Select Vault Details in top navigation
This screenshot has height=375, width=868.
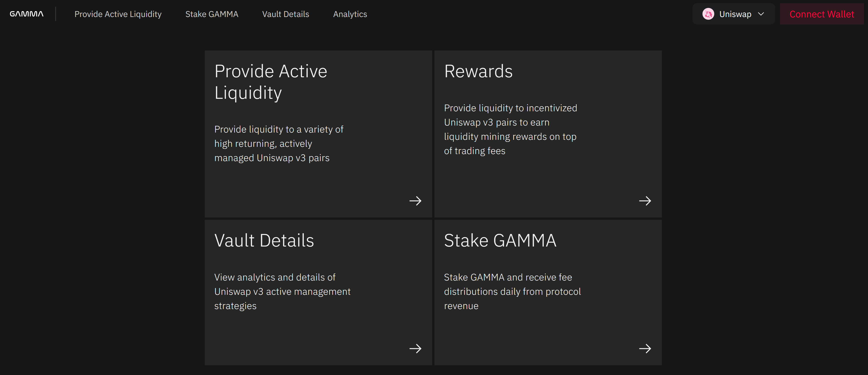point(285,14)
